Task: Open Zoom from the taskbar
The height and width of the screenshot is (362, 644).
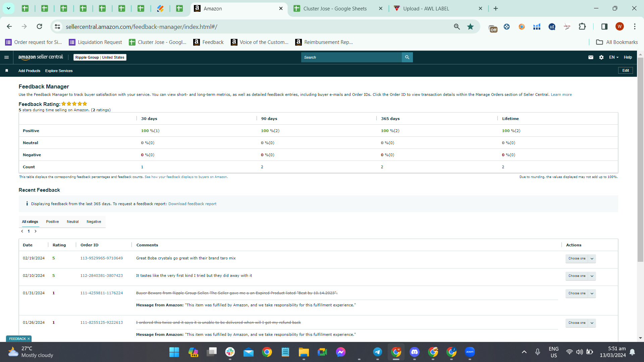Action: coord(470,352)
